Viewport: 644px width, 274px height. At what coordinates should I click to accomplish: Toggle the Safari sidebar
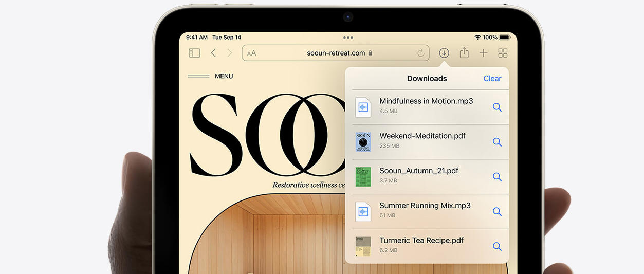194,53
